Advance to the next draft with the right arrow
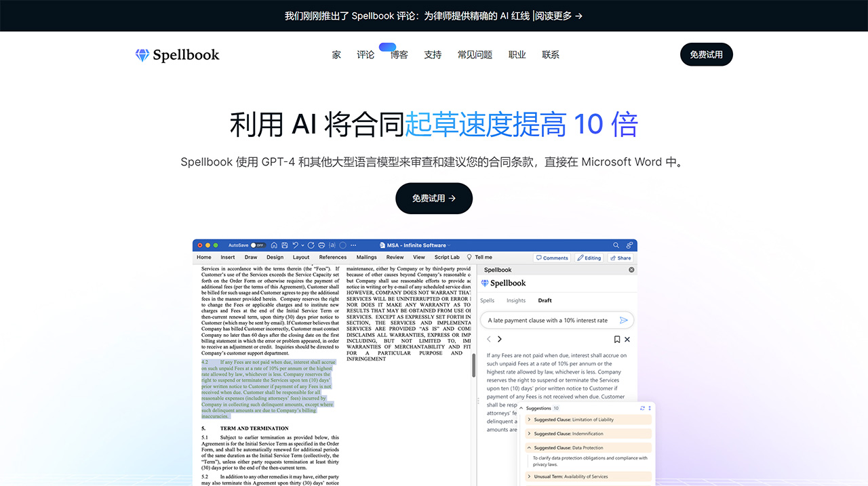Viewport: 868px width, 486px height. coord(500,339)
